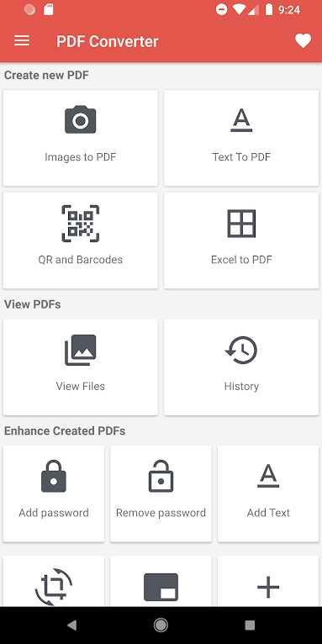
Task: Click the Images to PDF label
Action: 81,157
